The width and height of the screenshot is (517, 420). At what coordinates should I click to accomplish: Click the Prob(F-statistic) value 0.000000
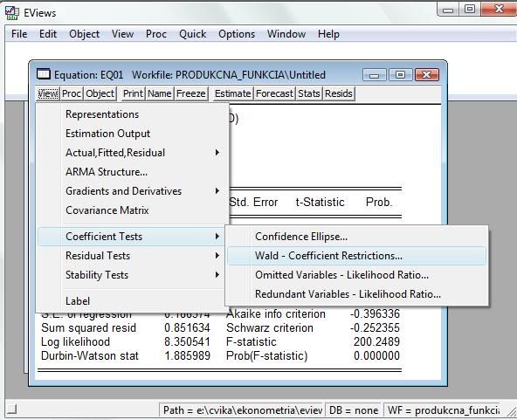click(x=376, y=355)
